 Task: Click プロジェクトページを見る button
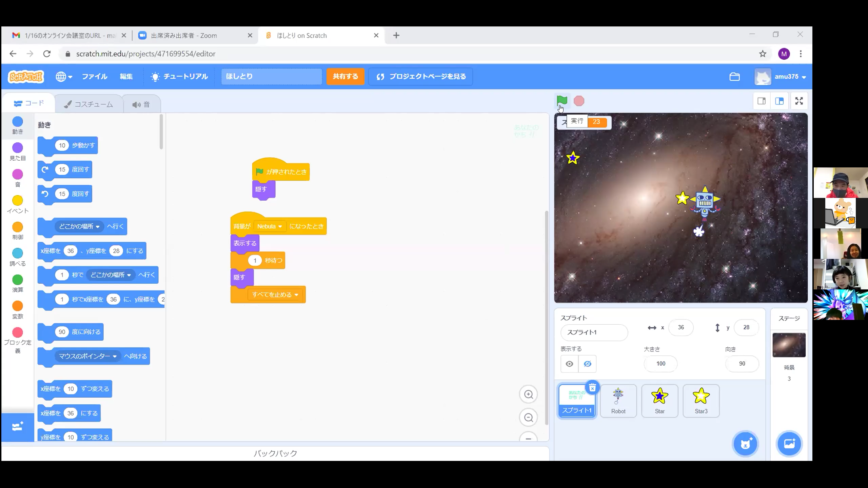420,77
